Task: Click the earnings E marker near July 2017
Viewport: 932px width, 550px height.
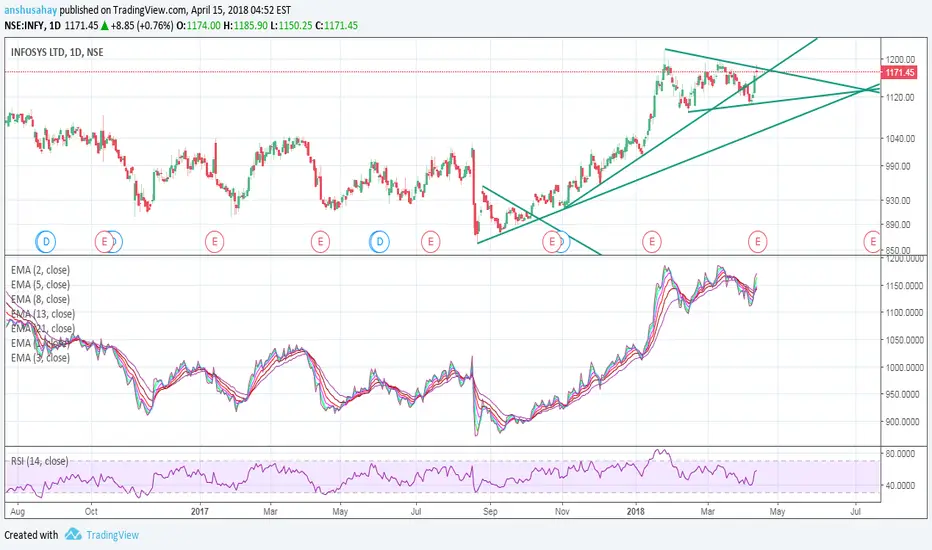Action: click(430, 242)
